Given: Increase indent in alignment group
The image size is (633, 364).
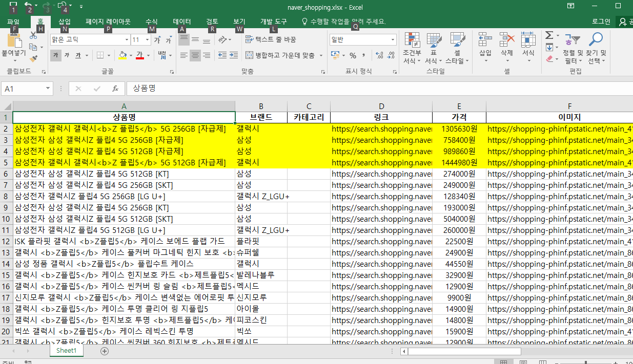Looking at the screenshot, I should coord(235,55).
